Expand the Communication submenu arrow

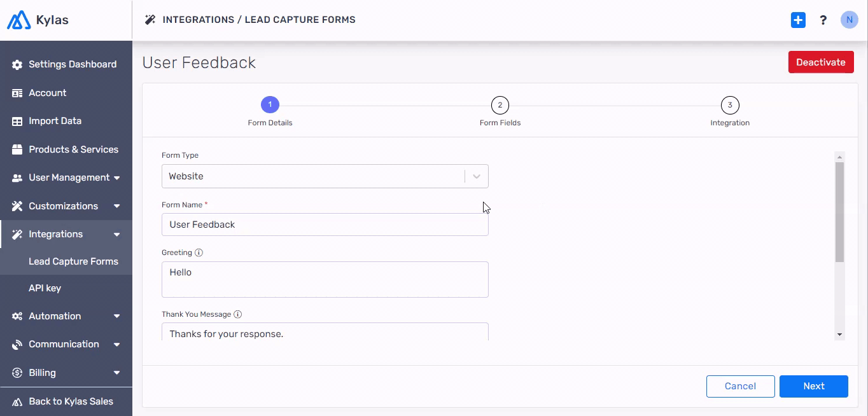tap(116, 344)
